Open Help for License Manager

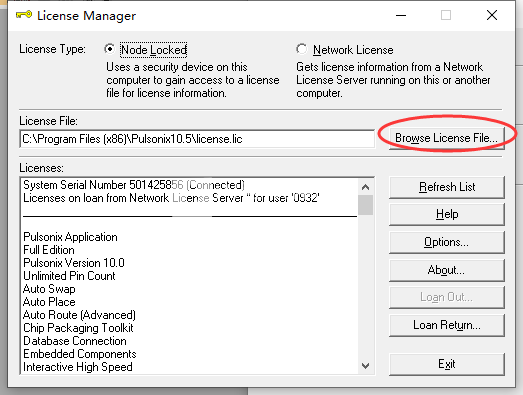[x=447, y=214]
